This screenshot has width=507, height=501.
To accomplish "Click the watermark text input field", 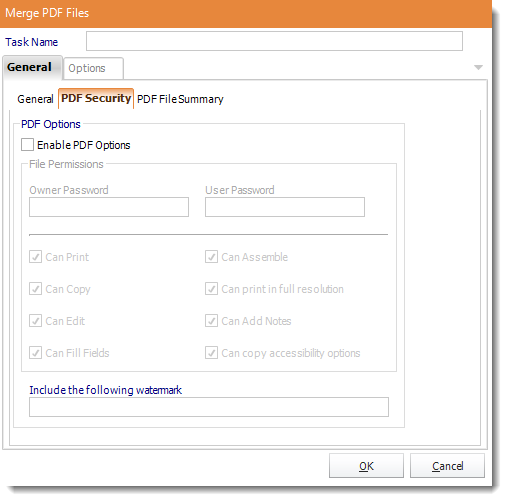I will click(x=209, y=407).
